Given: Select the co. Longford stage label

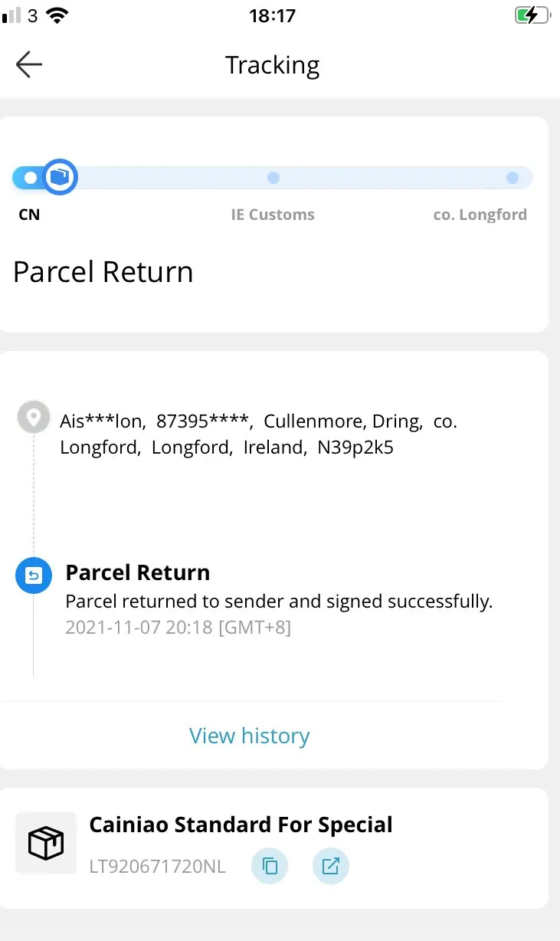Looking at the screenshot, I should click(480, 215).
